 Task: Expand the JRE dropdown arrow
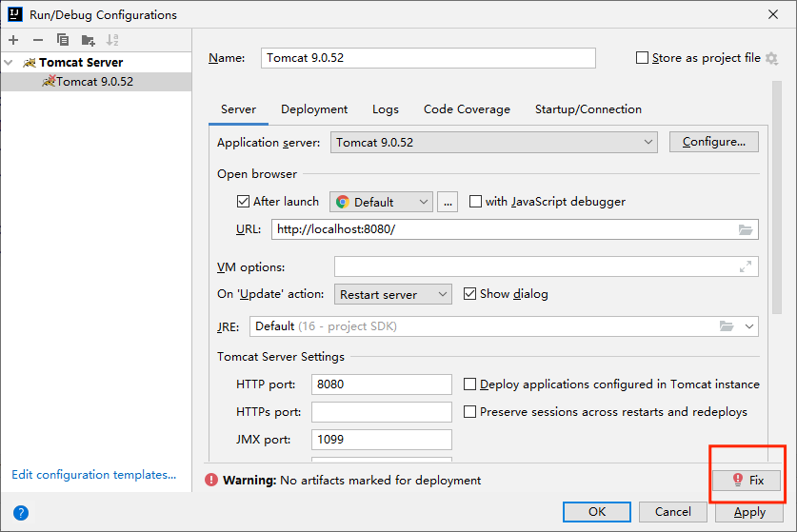tap(749, 326)
